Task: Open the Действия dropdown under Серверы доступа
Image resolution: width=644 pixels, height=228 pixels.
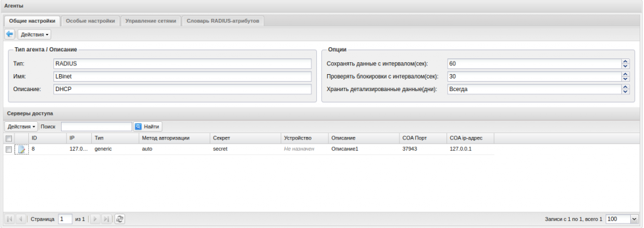Action: [x=21, y=127]
